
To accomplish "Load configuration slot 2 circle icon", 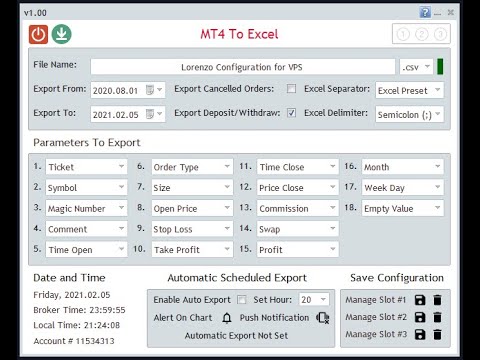I will [422, 34].
